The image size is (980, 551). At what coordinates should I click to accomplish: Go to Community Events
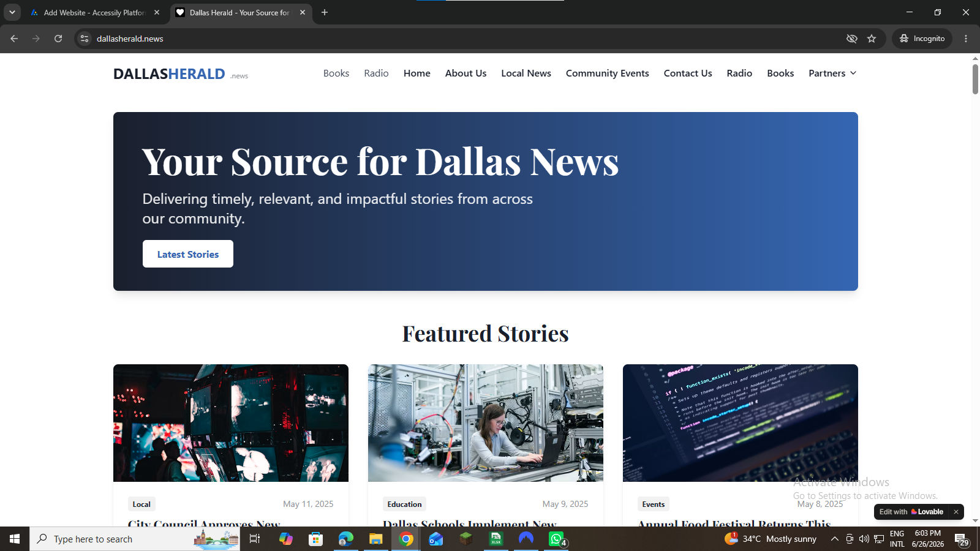point(608,73)
